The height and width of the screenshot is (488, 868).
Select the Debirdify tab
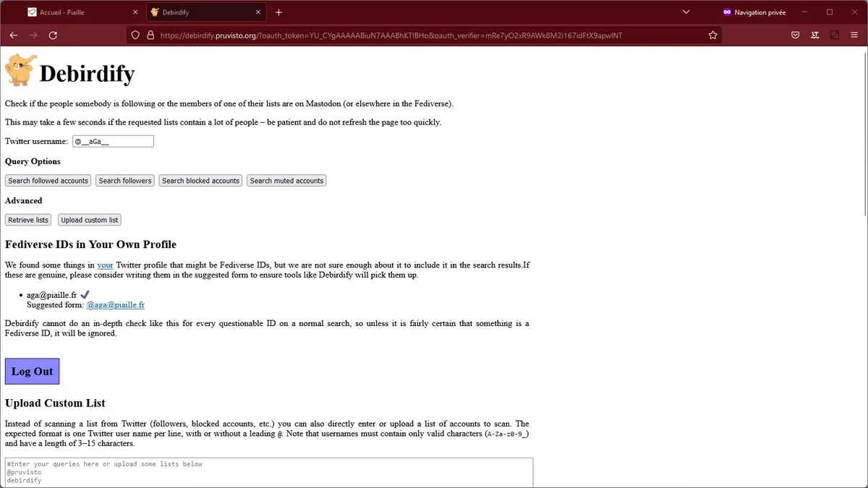pyautogui.click(x=206, y=12)
